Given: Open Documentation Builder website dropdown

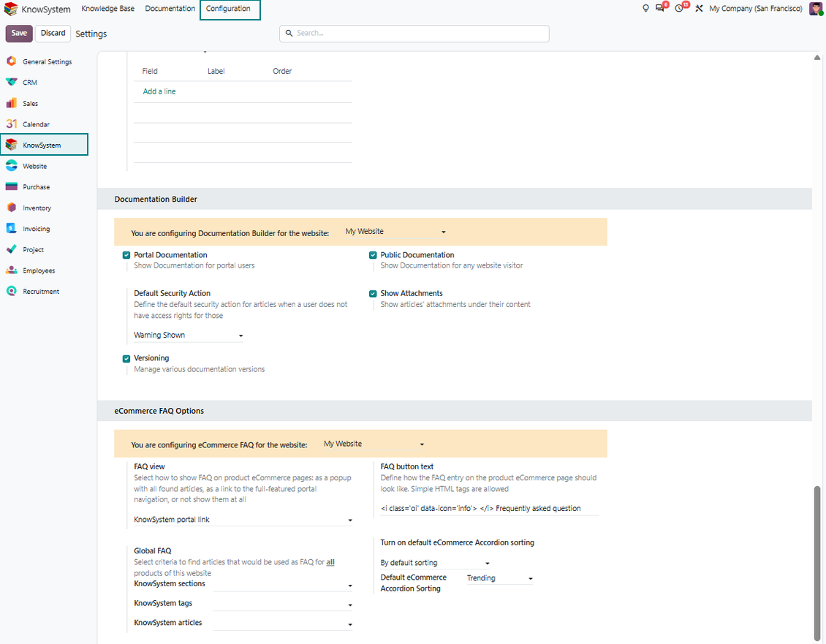Looking at the screenshot, I should (x=395, y=231).
